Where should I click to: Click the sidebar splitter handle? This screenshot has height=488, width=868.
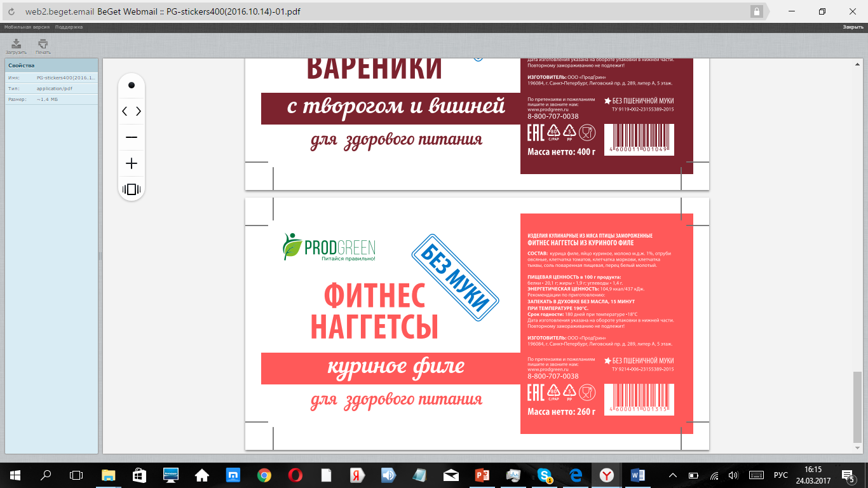pos(100,256)
